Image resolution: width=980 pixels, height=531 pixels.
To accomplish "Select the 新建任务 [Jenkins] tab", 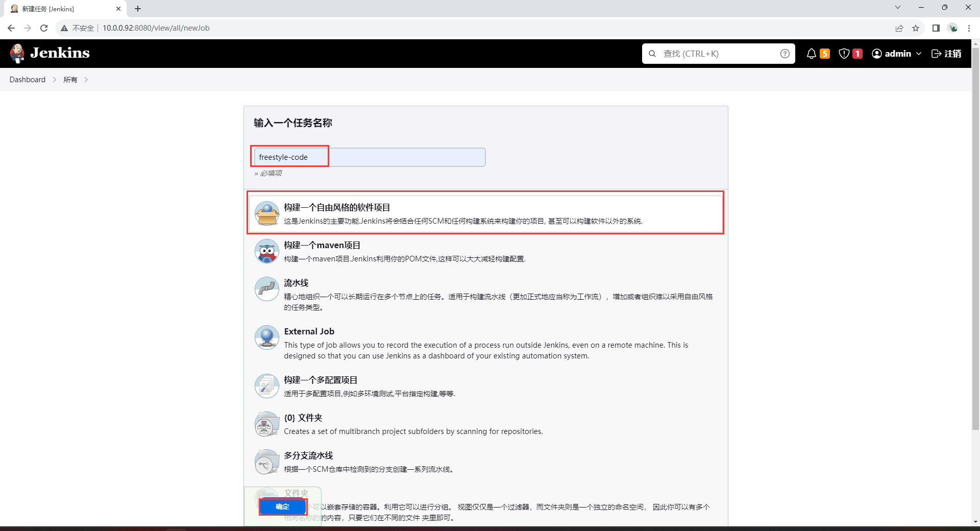I will (x=64, y=9).
